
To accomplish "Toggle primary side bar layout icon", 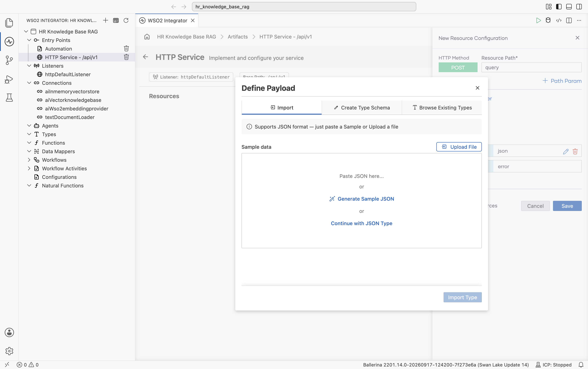I will click(x=559, y=7).
